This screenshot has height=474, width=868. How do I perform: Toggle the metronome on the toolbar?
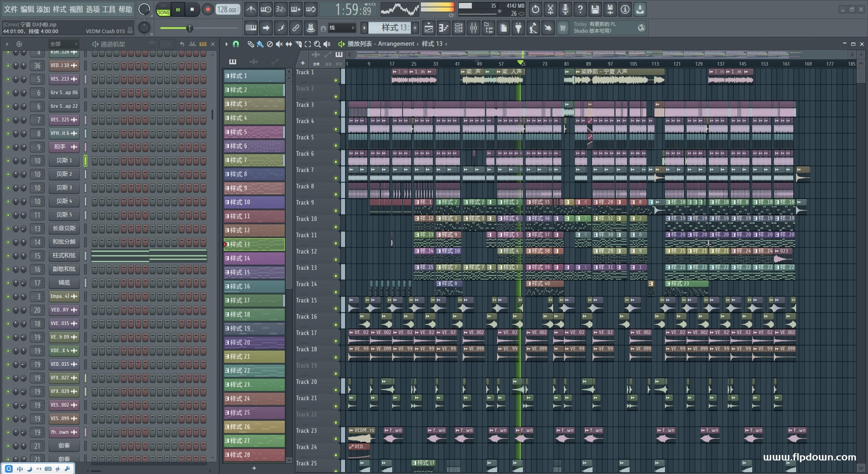click(251, 9)
